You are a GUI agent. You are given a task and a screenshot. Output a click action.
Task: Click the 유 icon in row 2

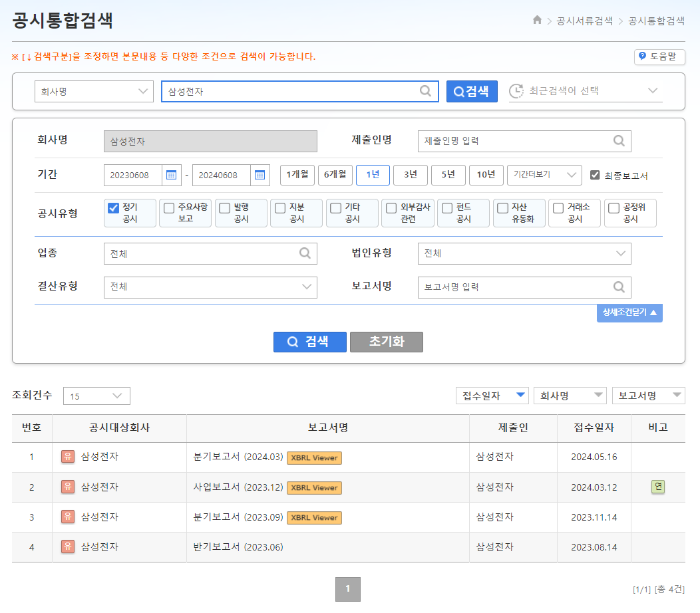coord(68,486)
